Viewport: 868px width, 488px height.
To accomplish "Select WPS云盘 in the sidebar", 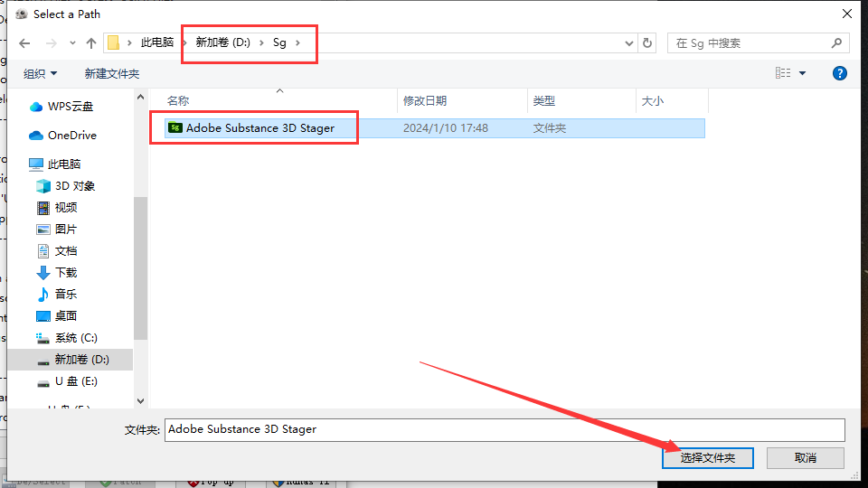I will [70, 107].
